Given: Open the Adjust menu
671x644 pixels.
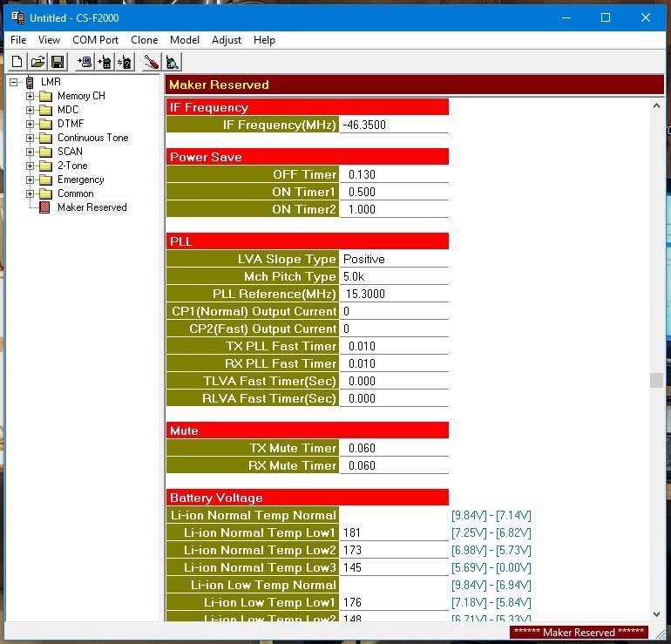Looking at the screenshot, I should click(227, 40).
